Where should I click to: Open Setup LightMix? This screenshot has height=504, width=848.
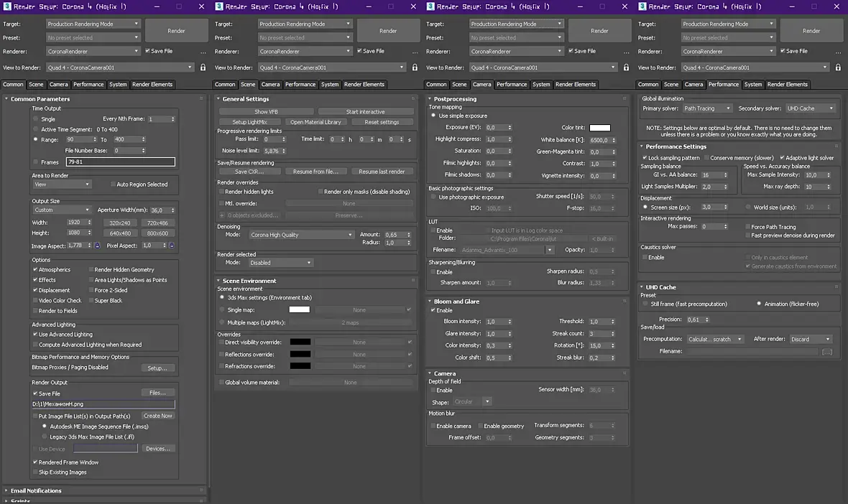(250, 122)
